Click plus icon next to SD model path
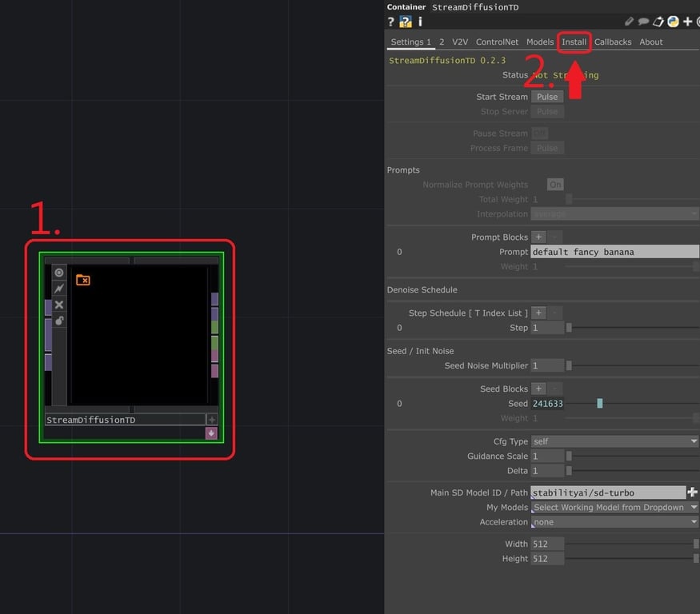 [693, 492]
